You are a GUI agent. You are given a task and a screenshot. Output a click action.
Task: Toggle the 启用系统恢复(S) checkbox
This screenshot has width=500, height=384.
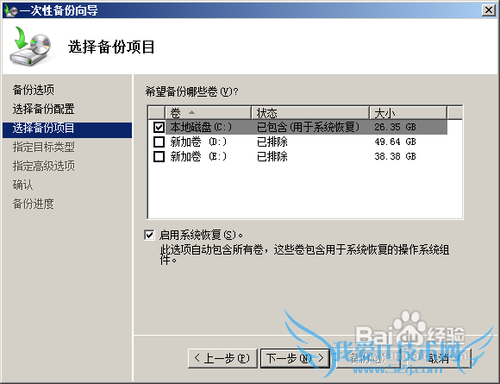149,235
